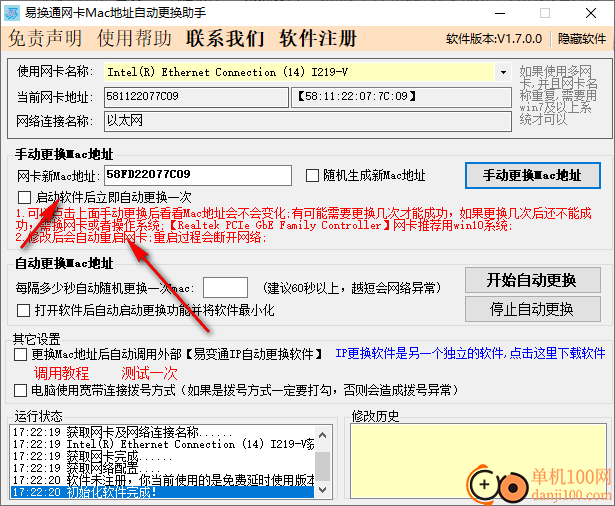Viewport: 615px width, 506px height.
Task: Select log line 软件未注册
Action: coord(162,480)
